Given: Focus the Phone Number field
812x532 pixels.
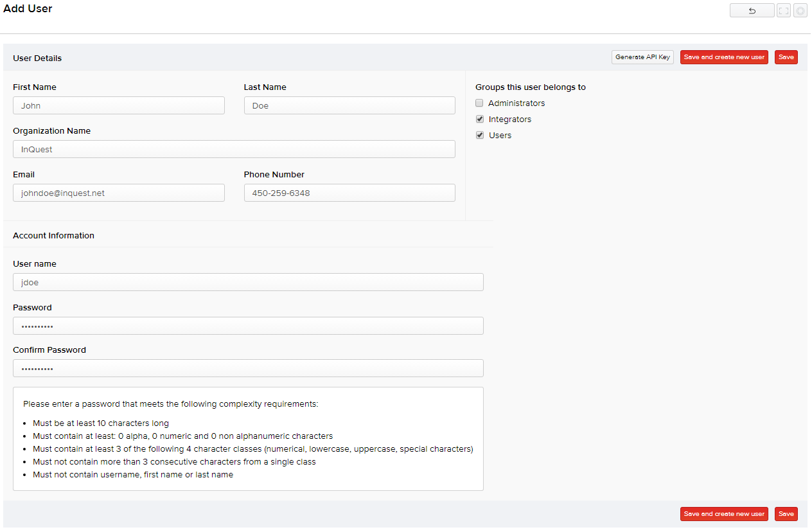Looking at the screenshot, I should point(349,193).
